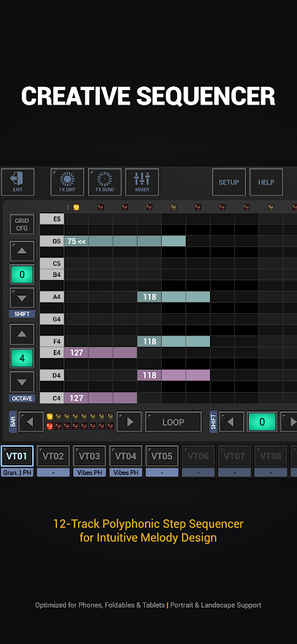
Task: Select track VT03
Action: 89,456
